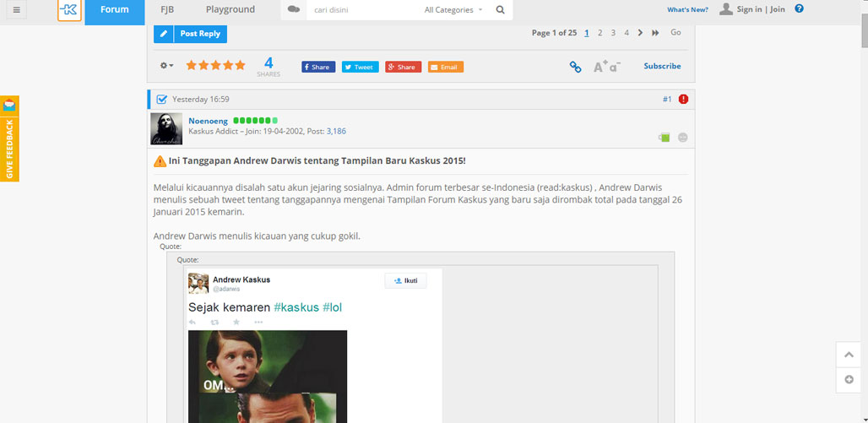Open Noenoeng's avatar thumbnail
This screenshot has height=423, width=868.
point(166,128)
